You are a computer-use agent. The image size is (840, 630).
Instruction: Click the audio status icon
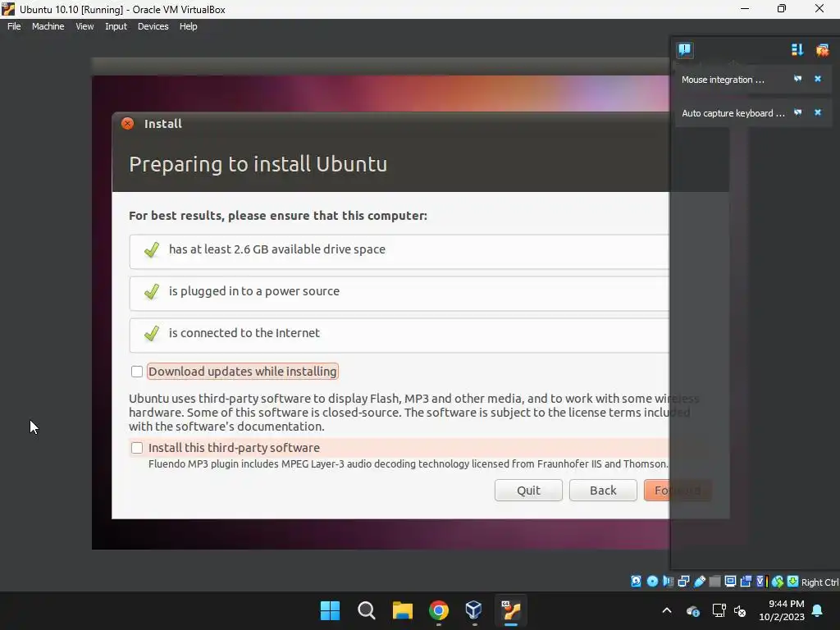click(x=668, y=582)
